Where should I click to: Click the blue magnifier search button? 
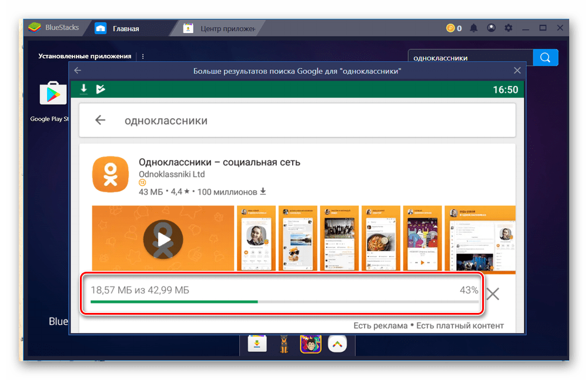click(x=545, y=58)
